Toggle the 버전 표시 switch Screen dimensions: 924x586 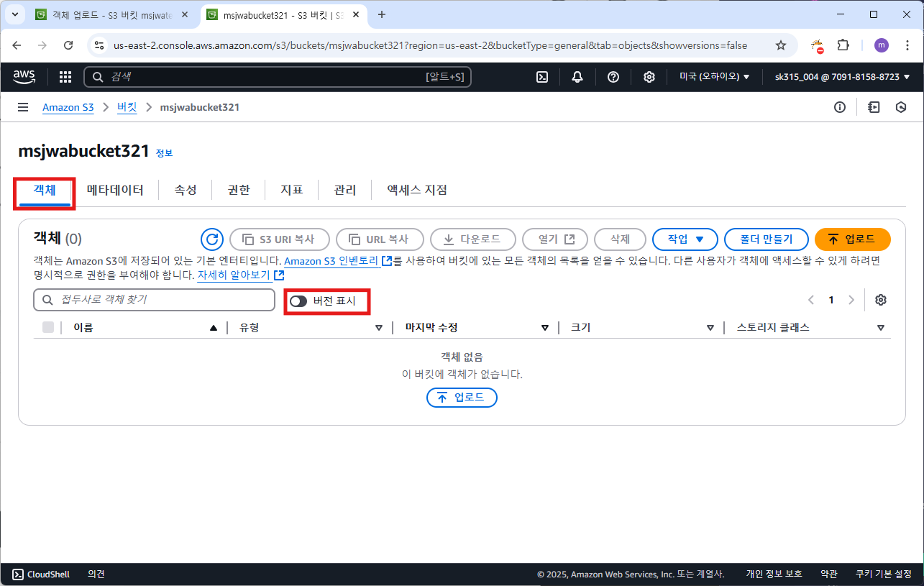[298, 301]
